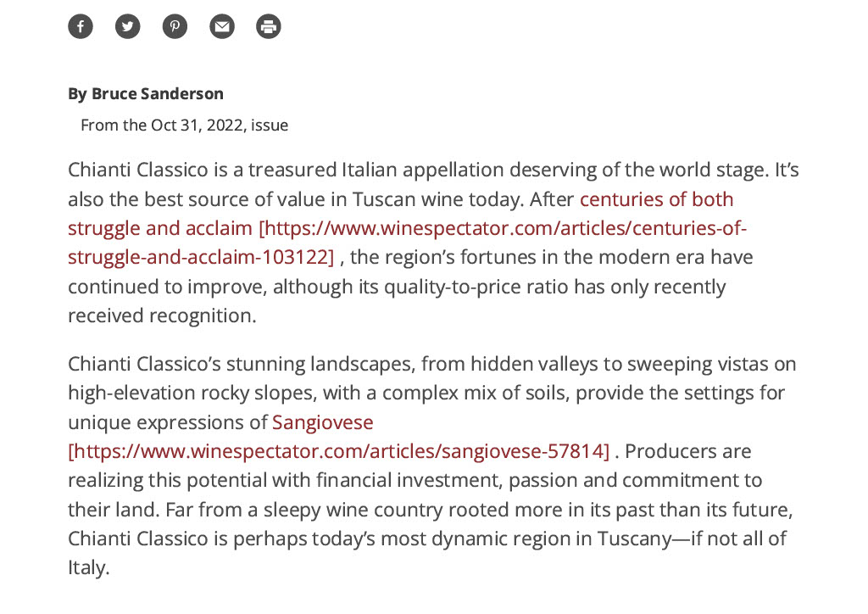Follow the centuries-of-struggle winespectator.com URL
Viewport: 868px width, 614px height.
503,228
